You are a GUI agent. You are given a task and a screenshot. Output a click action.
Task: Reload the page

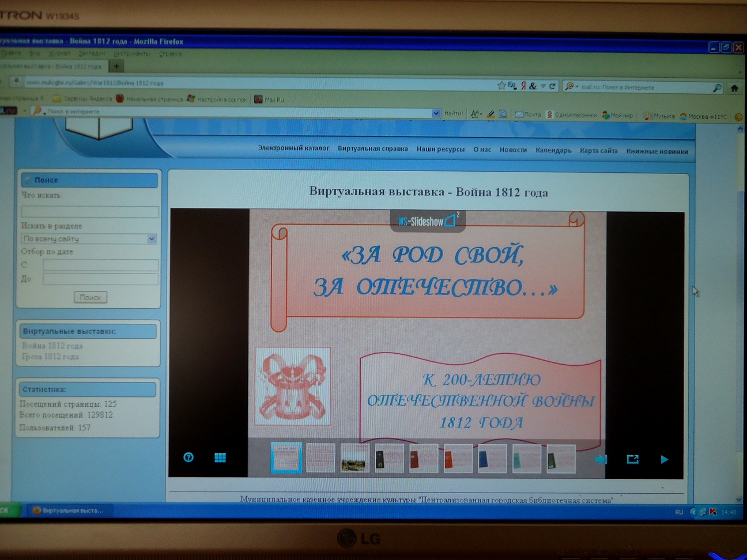[552, 86]
